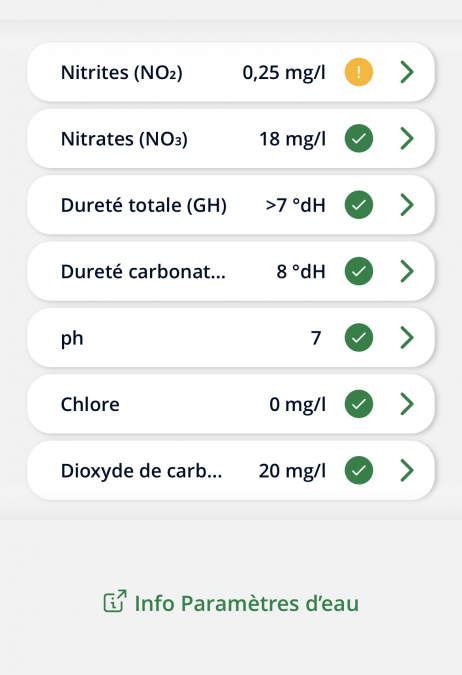Select the 18 mg/l nitrates value
Image resolution: width=462 pixels, height=675 pixels.
pyautogui.click(x=292, y=139)
